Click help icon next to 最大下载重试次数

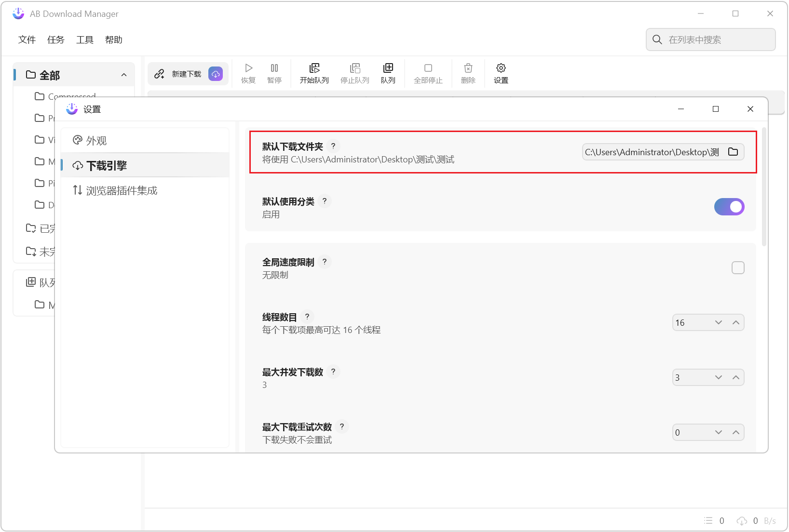[x=342, y=426]
